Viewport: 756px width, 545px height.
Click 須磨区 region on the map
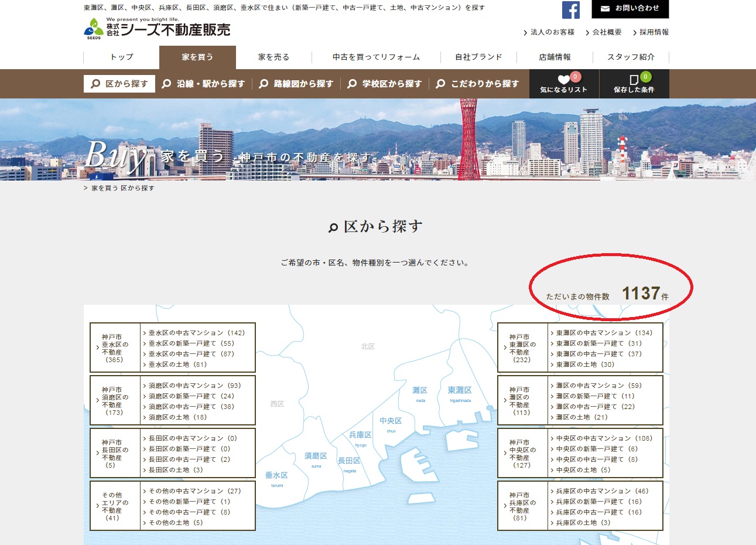tap(316, 457)
